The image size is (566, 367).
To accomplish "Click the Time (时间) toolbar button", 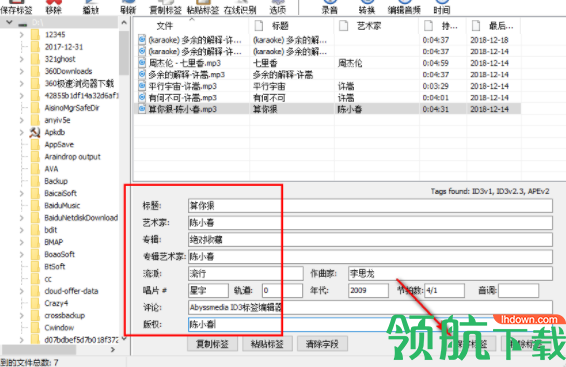I will click(442, 7).
